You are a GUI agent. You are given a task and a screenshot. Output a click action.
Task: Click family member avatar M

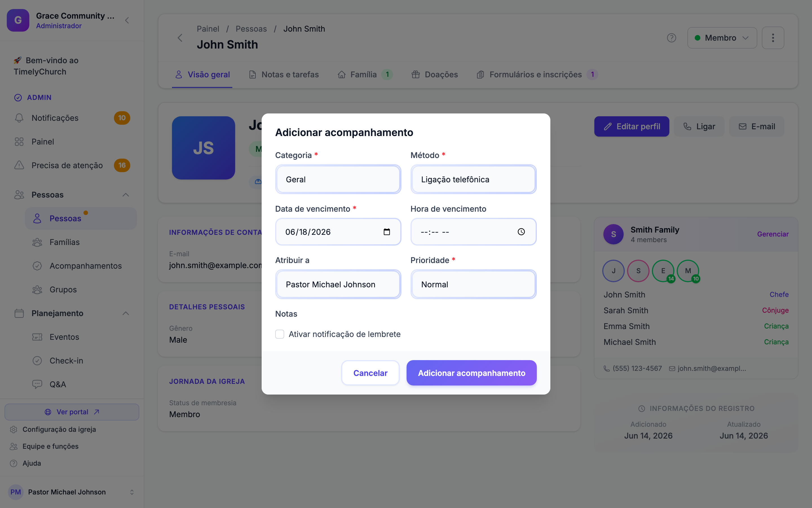[x=688, y=271]
